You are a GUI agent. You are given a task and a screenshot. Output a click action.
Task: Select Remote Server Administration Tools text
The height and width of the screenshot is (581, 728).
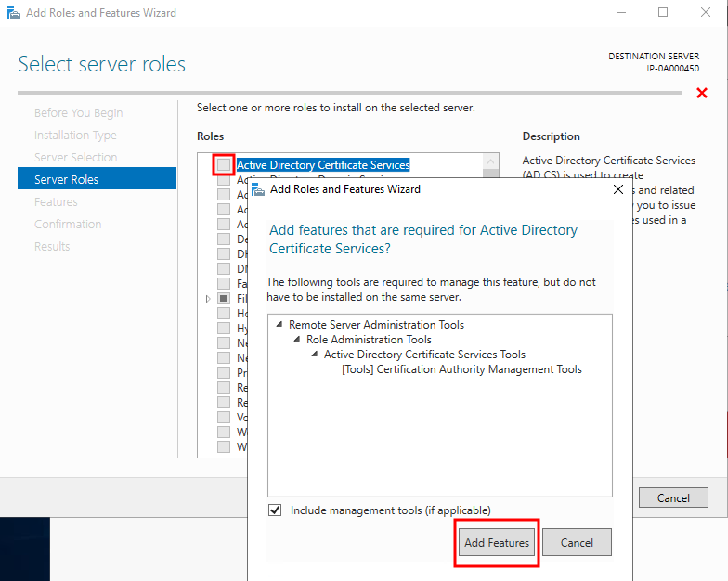376,325
